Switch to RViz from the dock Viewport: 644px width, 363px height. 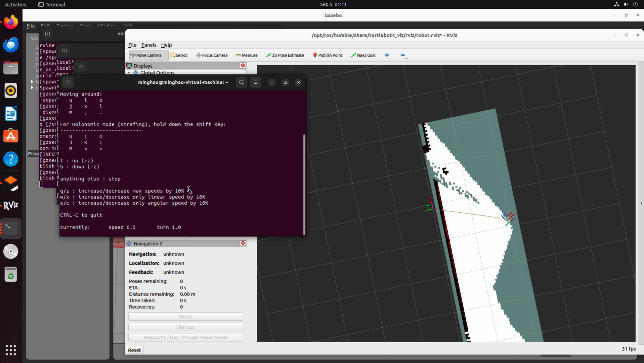coord(11,205)
